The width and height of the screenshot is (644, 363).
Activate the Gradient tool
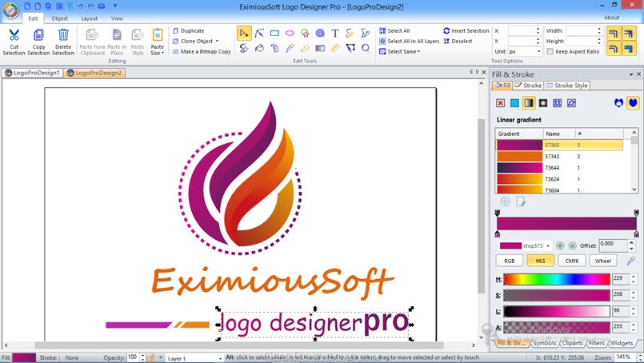click(320, 49)
